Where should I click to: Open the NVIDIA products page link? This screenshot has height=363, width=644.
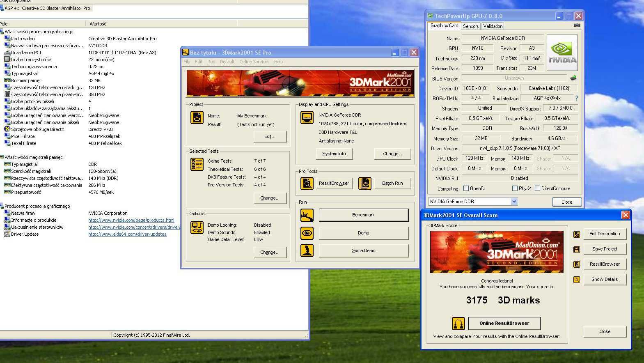131,220
